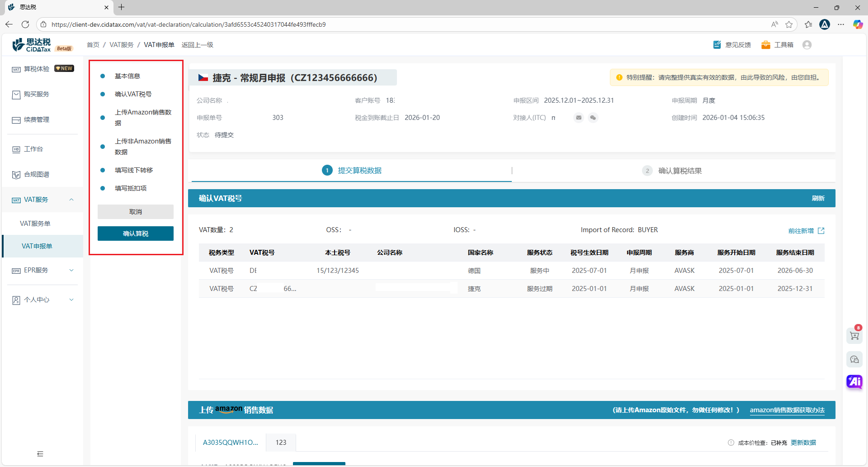Select VAT服务单 in the sidebar

(35, 224)
